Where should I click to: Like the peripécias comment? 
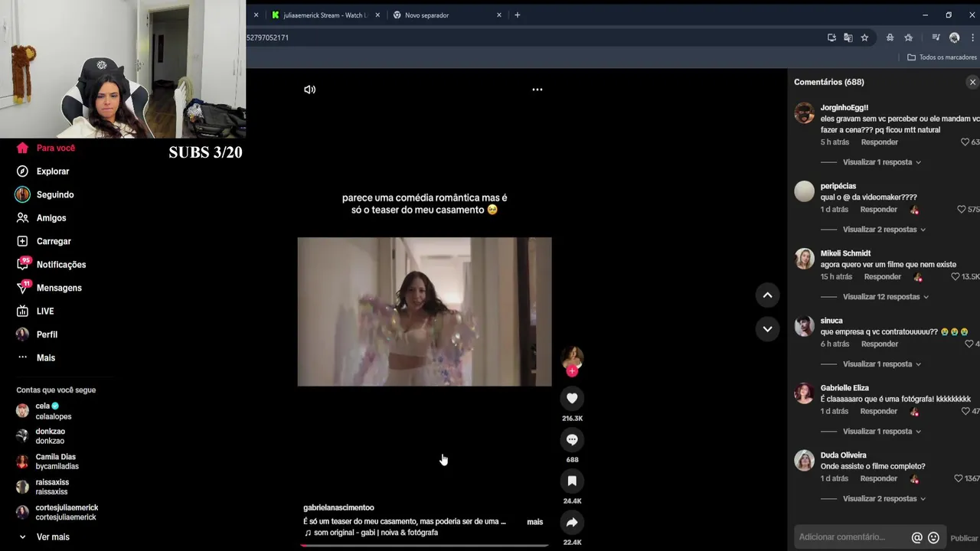(962, 210)
